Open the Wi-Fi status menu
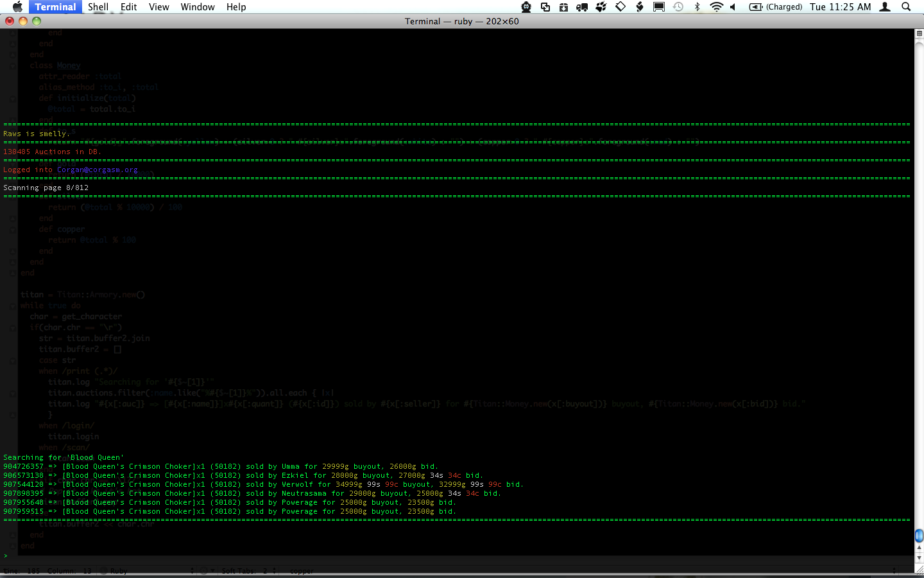 tap(716, 6)
